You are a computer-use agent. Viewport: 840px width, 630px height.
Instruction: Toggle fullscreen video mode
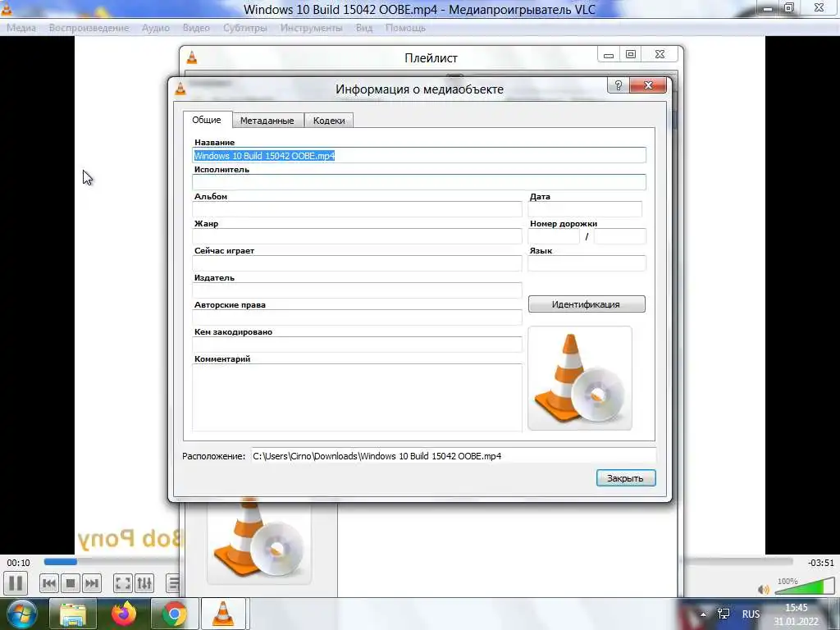pos(123,583)
